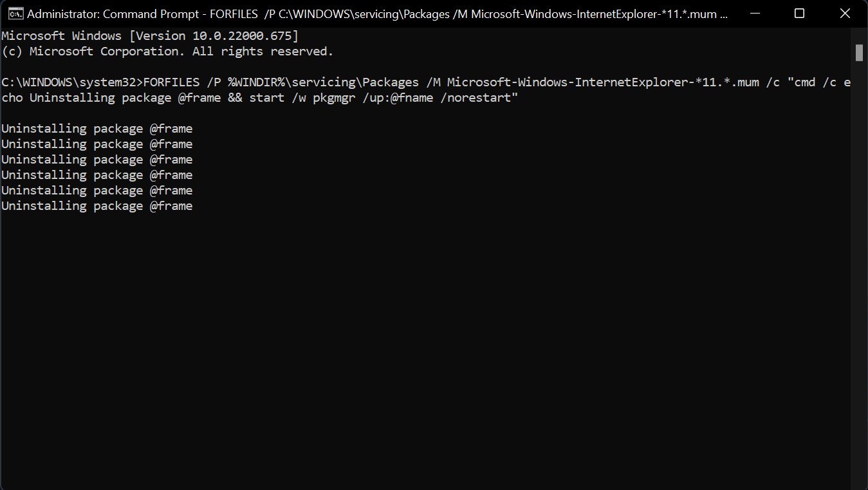
Task: Click the first Uninstalling package @frame line
Action: point(97,129)
